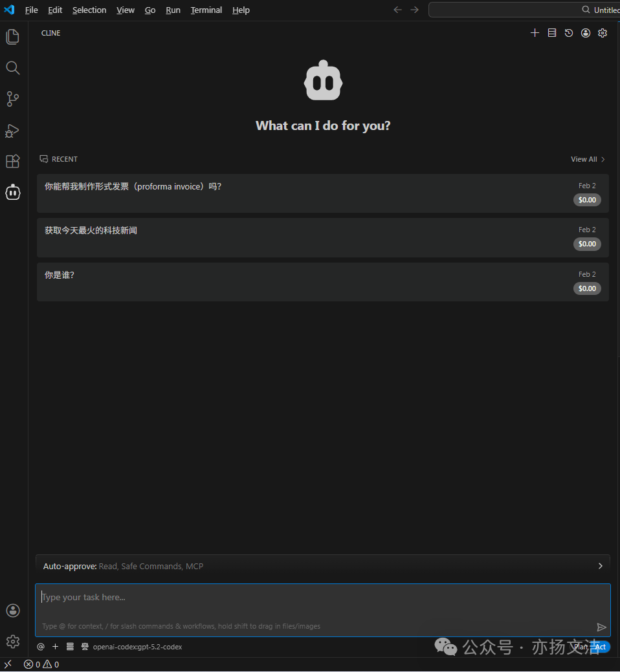
Task: Open Cline task history icon
Action: click(568, 32)
